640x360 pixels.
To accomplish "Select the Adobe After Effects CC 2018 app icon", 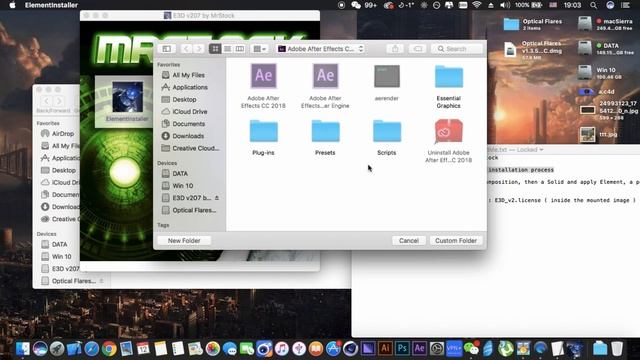I will tap(263, 76).
